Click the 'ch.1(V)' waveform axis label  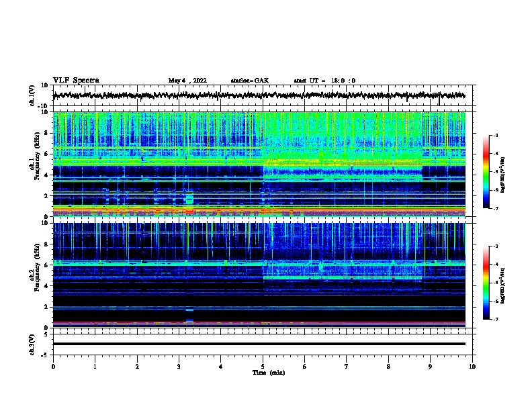pyautogui.click(x=32, y=95)
